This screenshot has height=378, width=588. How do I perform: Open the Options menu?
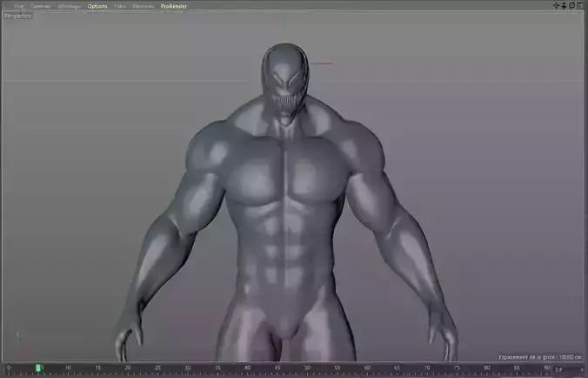pos(97,6)
